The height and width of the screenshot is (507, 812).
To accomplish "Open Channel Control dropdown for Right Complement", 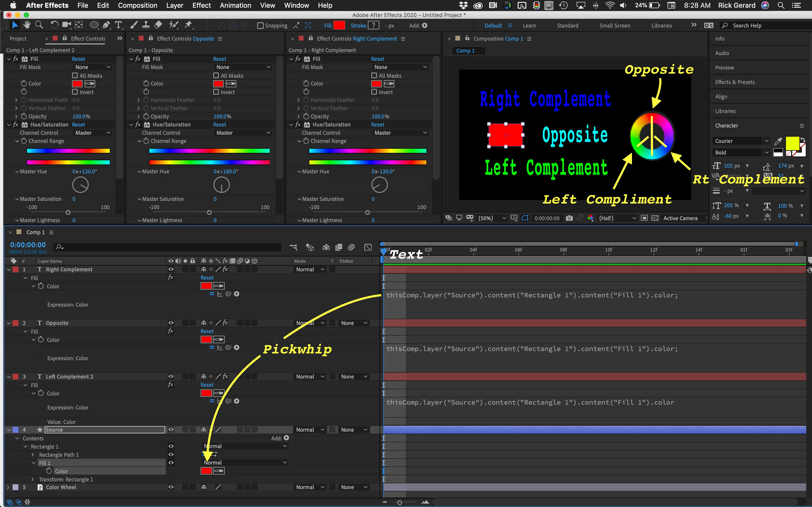I will click(x=400, y=133).
